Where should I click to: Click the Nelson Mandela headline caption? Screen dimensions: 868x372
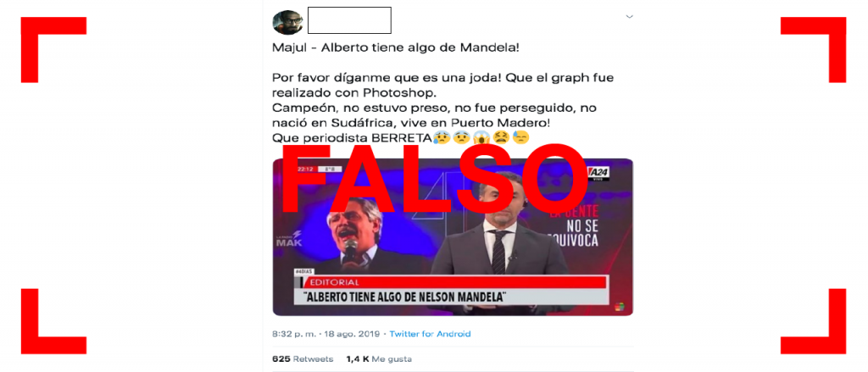pyautogui.click(x=405, y=297)
